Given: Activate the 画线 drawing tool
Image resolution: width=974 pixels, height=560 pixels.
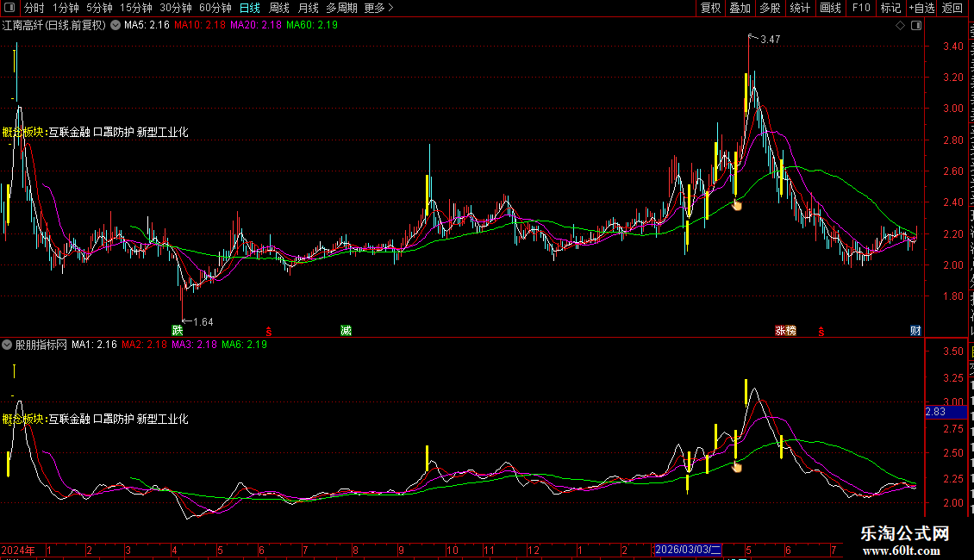Looking at the screenshot, I should tap(830, 8).
